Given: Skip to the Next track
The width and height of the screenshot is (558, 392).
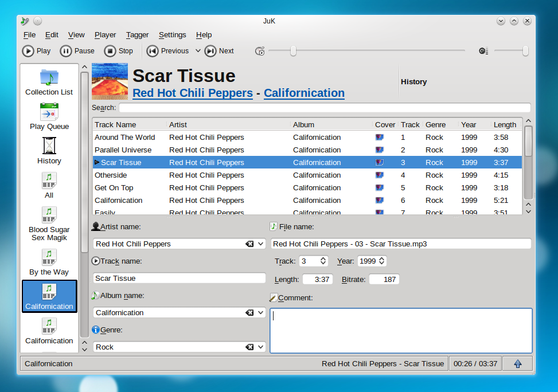Looking at the screenshot, I should coord(219,51).
